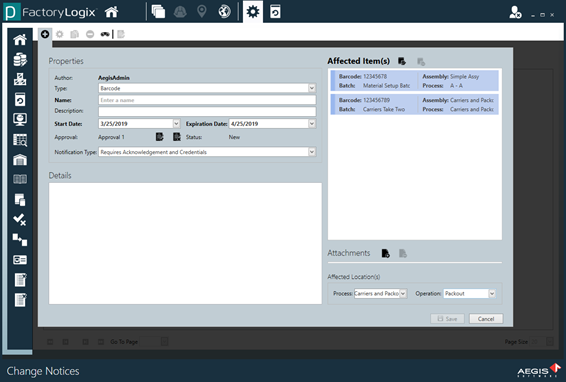Screen dimensions: 566x382
Task: Open the Operation dropdown showing Packout
Action: pyautogui.click(x=492, y=294)
